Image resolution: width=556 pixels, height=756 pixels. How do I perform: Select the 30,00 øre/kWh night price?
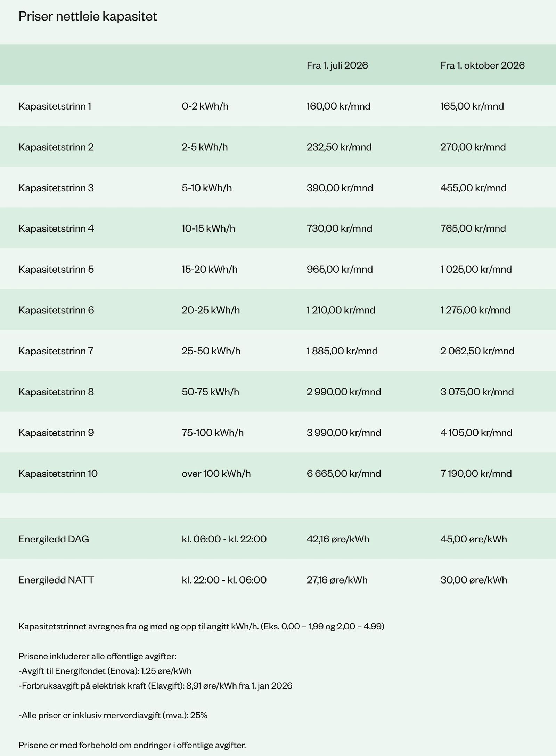(474, 580)
